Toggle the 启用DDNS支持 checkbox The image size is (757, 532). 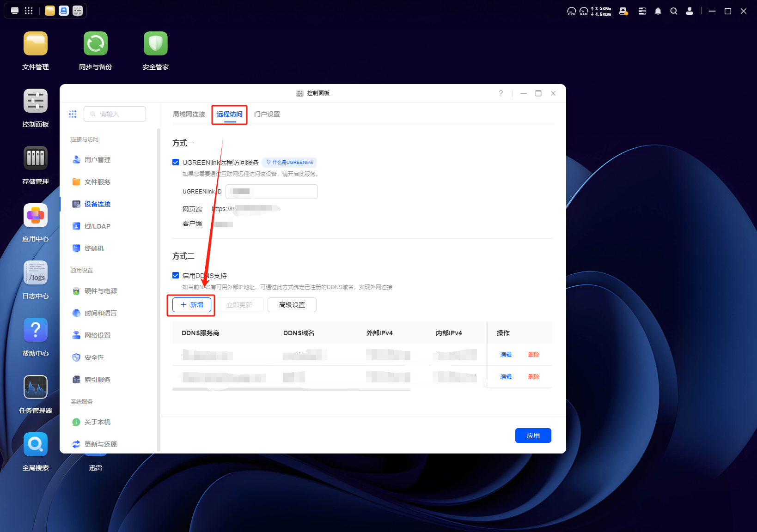coord(176,275)
